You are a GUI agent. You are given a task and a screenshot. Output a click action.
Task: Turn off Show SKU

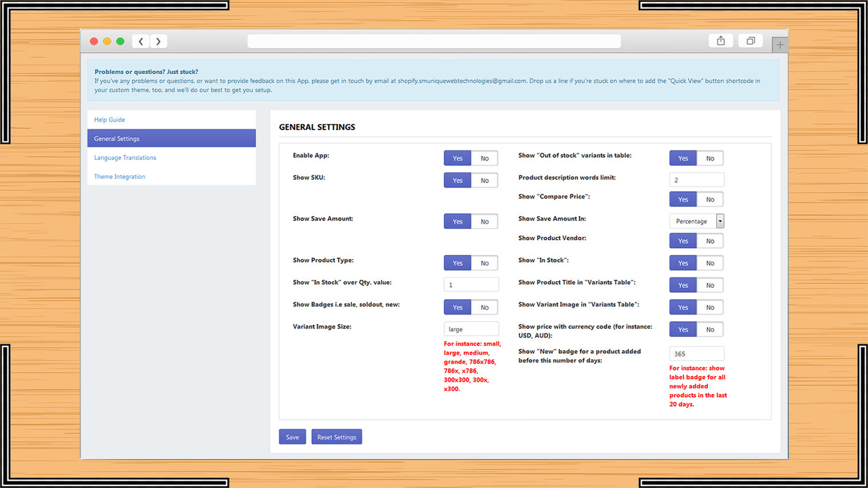click(x=484, y=180)
